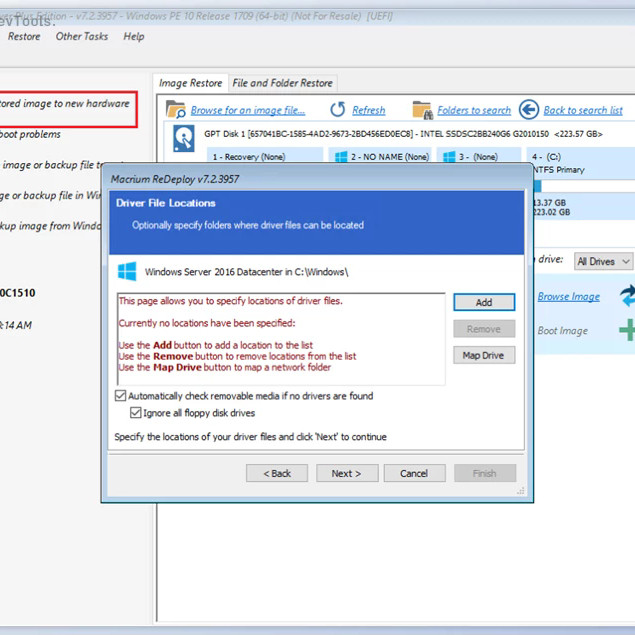The width and height of the screenshot is (635, 635).
Task: Click the green plus icon next to Boot Image
Action: pyautogui.click(x=627, y=330)
